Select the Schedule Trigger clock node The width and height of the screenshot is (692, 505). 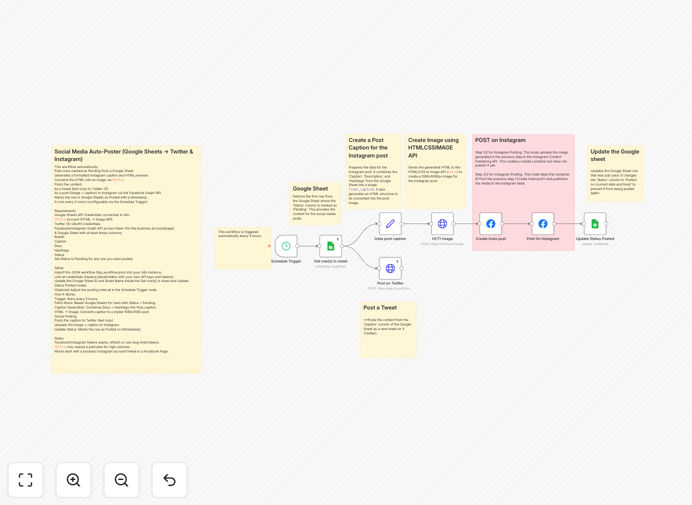pyautogui.click(x=286, y=246)
